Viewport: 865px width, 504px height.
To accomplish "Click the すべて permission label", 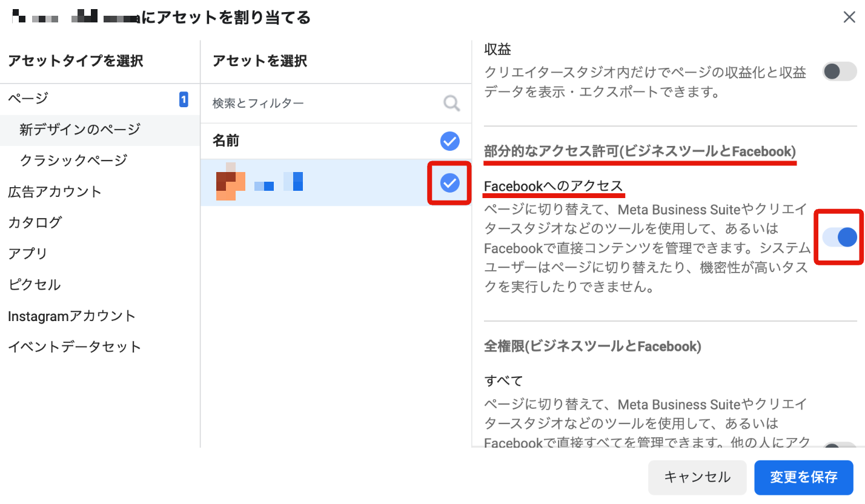I will (504, 381).
